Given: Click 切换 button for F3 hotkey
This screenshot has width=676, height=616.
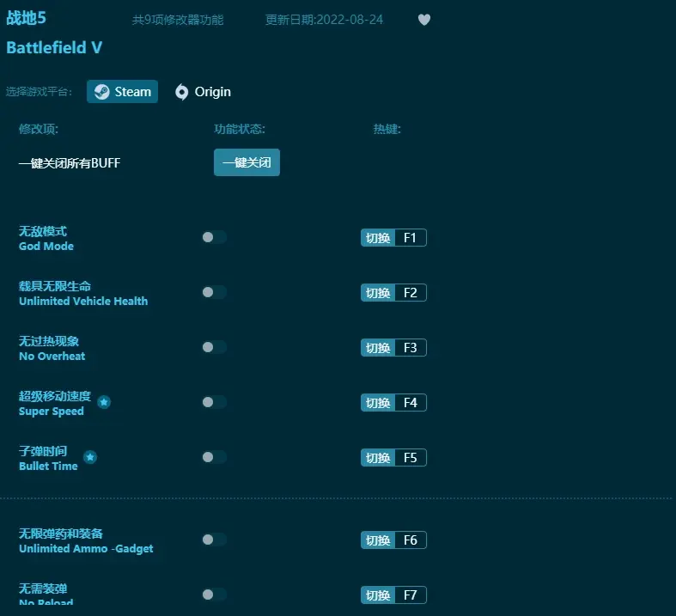Looking at the screenshot, I should coord(378,348).
